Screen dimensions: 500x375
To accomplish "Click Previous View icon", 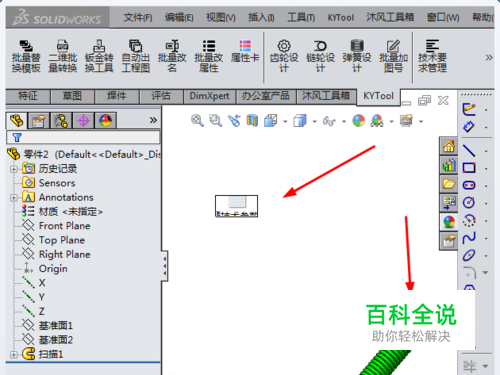I will (x=234, y=120).
